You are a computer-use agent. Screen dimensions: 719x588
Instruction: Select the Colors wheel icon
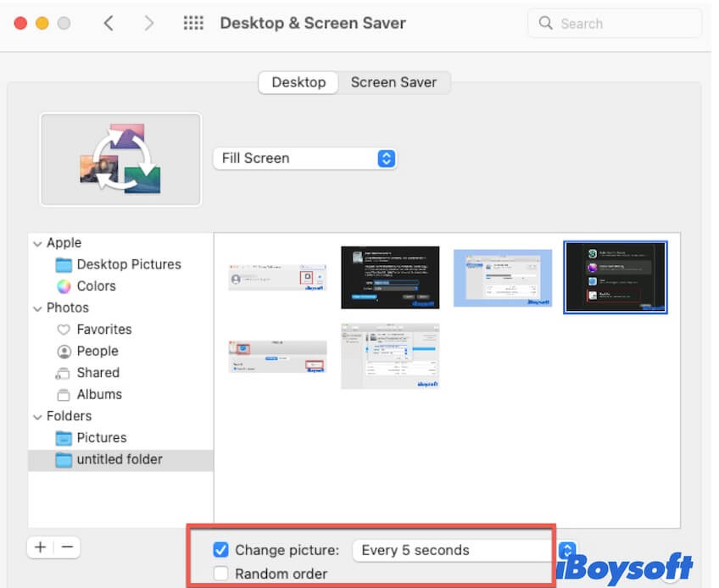click(x=64, y=286)
